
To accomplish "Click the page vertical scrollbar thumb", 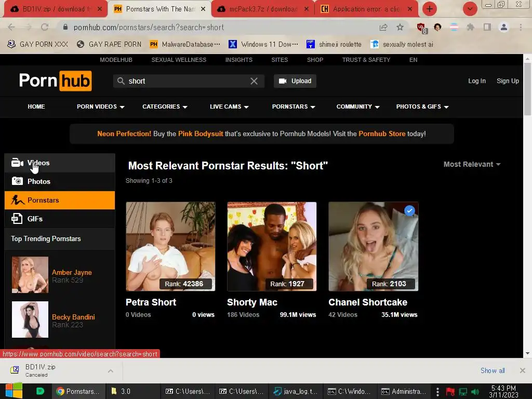I will click(x=527, y=89).
